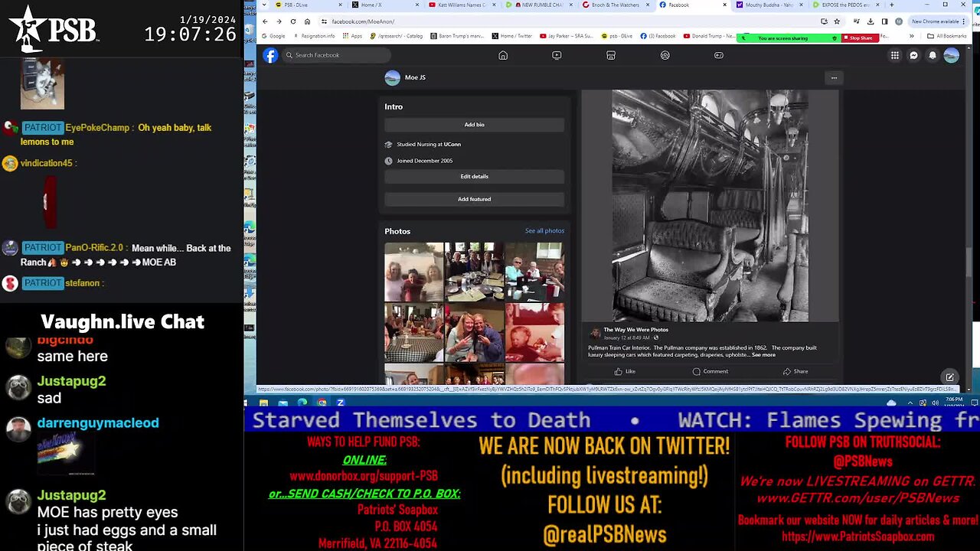Open the See all photos link
Image resolution: width=980 pixels, height=551 pixels.
point(544,231)
